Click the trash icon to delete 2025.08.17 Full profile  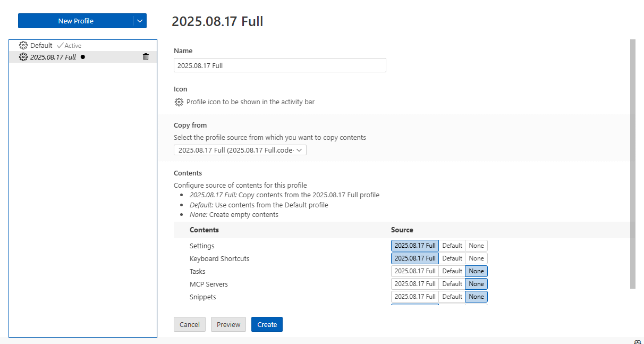point(146,57)
